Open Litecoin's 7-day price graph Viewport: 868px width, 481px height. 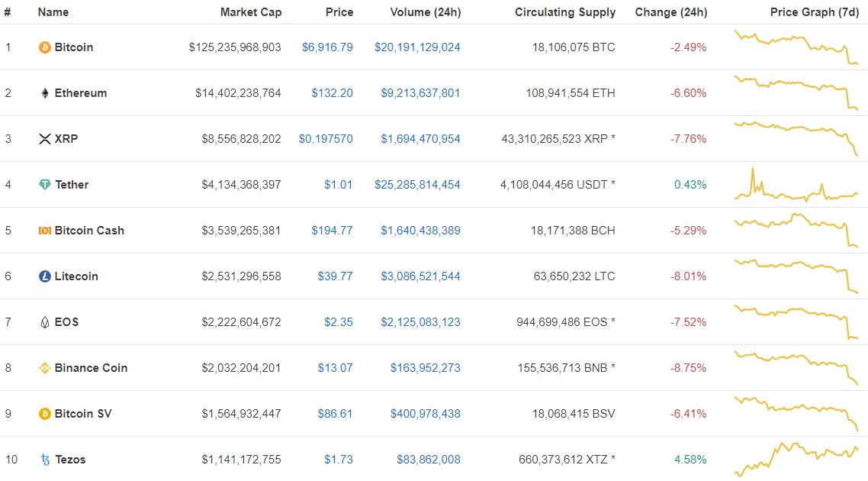[x=796, y=276]
